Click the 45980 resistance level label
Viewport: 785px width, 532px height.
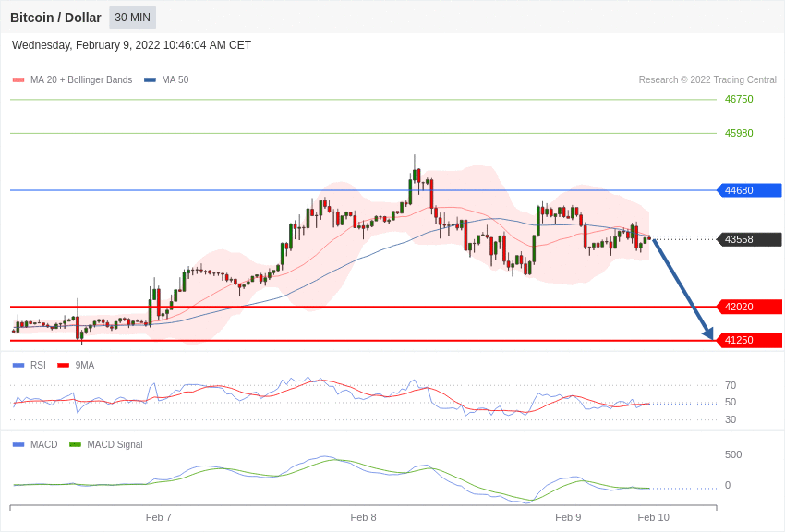[739, 133]
